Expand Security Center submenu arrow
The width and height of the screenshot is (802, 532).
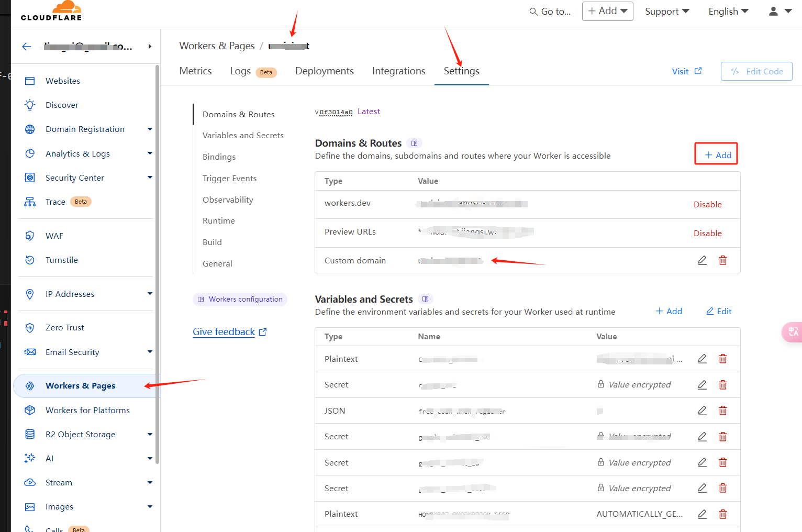(x=150, y=178)
